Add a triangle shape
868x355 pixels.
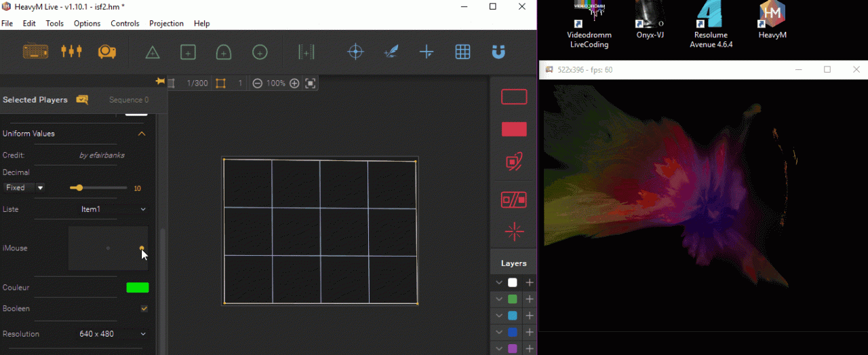(153, 52)
